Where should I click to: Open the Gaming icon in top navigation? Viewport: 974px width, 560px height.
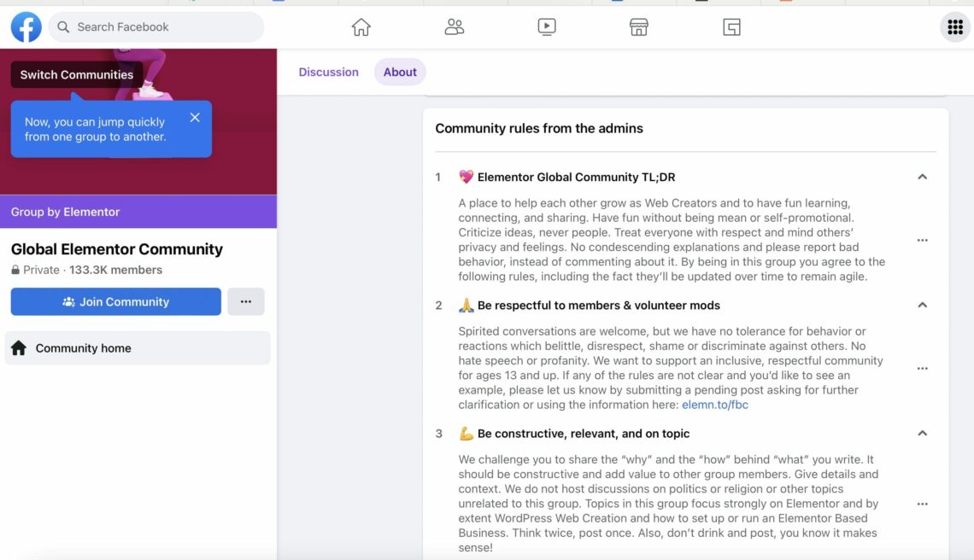(731, 26)
